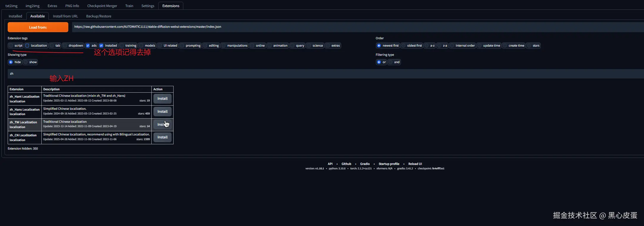Click the extension search field containing zh
This screenshot has height=226, width=644.
326,74
